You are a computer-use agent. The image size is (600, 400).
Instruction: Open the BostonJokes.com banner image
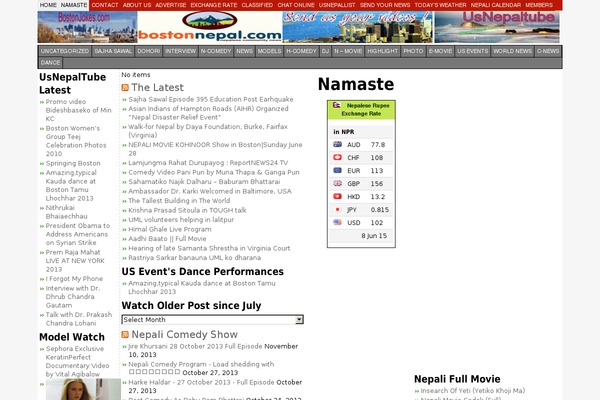click(87, 27)
